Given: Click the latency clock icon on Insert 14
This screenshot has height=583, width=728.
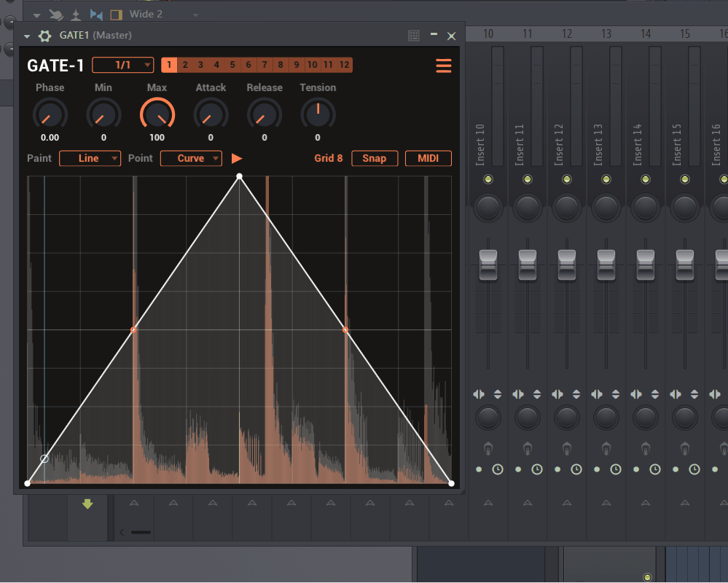Looking at the screenshot, I should (655, 469).
